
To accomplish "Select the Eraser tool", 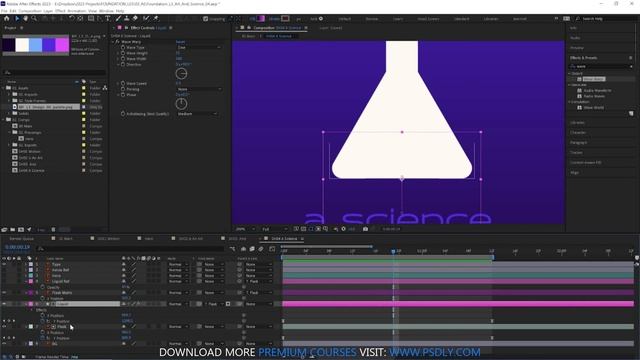I will pyautogui.click(x=135, y=18).
